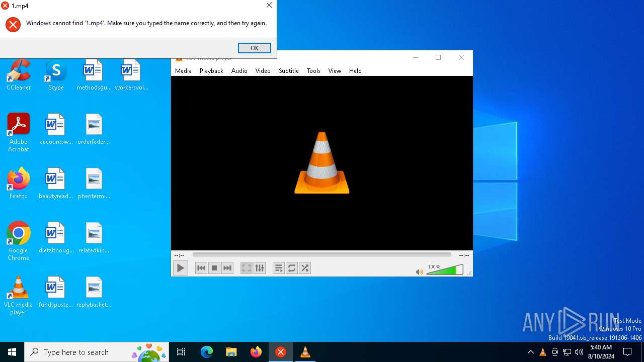The height and width of the screenshot is (362, 644).
Task: Show extended settings in VLC
Action: point(260,268)
